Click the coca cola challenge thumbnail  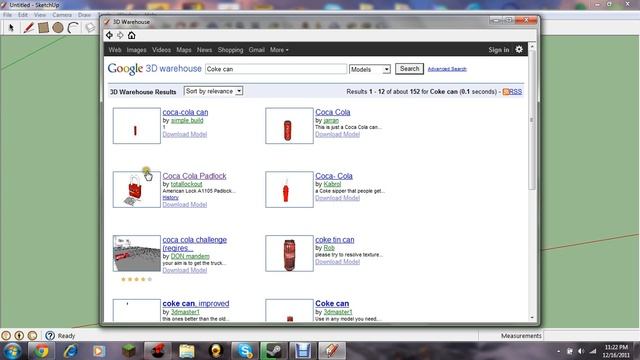137,253
